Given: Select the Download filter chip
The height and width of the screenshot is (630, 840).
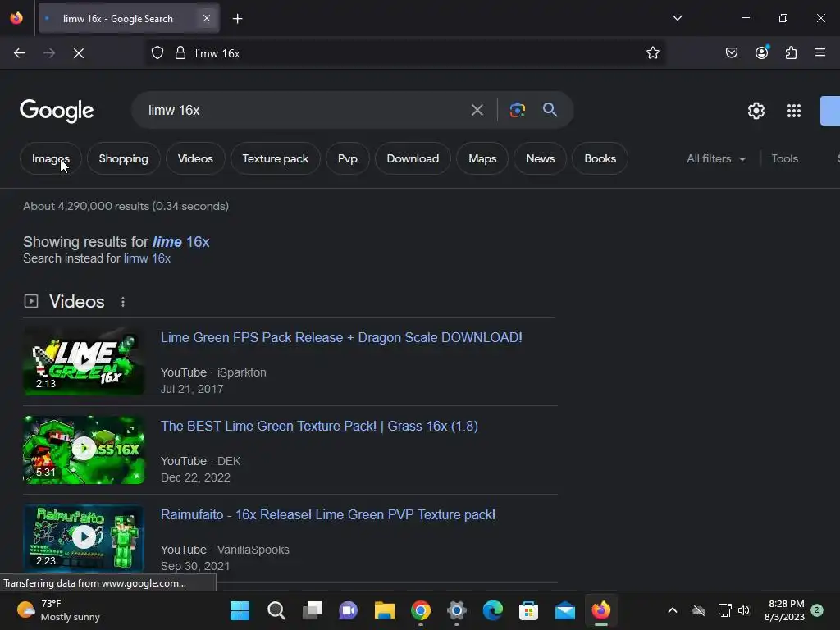Looking at the screenshot, I should click(413, 158).
